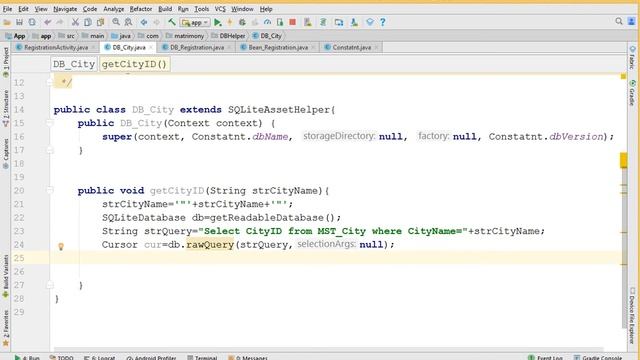
Task: Click the SDK Manager icon
Action: (354, 22)
